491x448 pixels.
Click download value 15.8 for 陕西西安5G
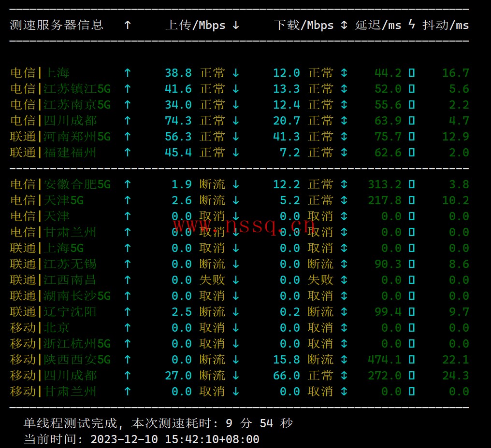tap(287, 360)
